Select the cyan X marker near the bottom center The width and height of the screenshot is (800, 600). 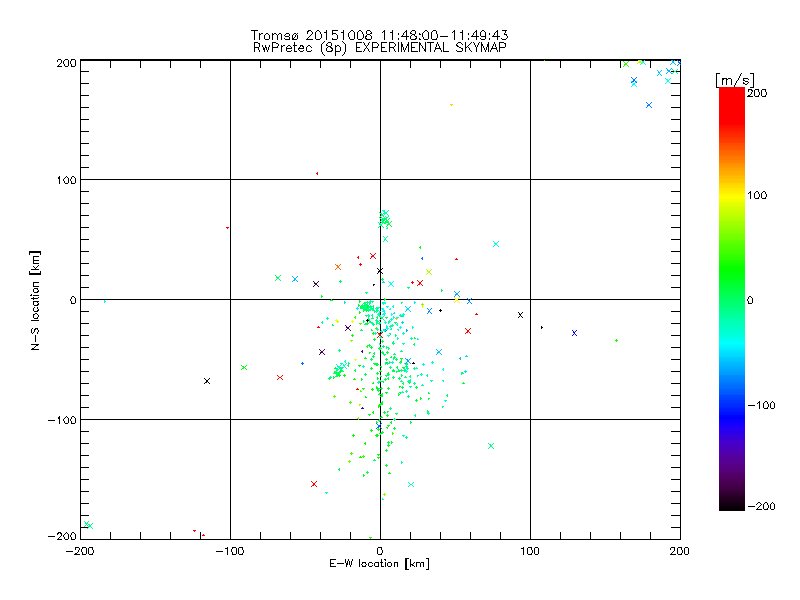click(411, 484)
